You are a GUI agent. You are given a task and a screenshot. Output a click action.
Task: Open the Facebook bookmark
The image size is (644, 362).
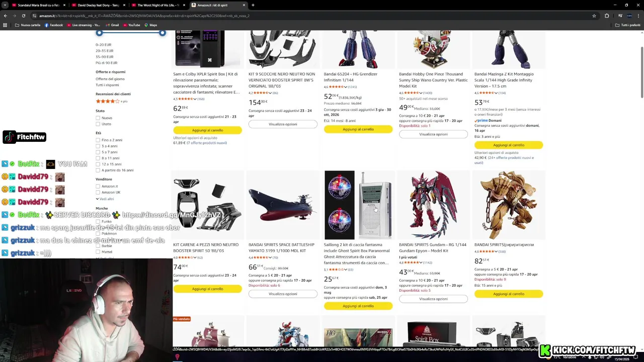[x=54, y=25]
